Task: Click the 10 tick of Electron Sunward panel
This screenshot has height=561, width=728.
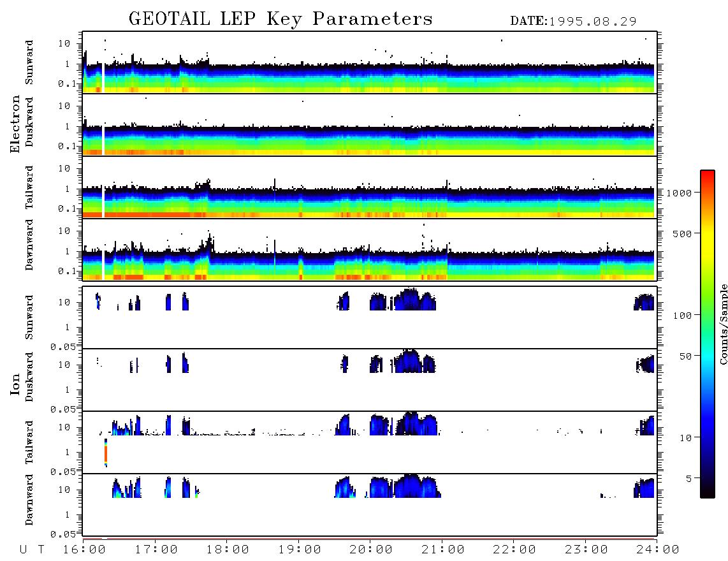Action: click(x=64, y=43)
